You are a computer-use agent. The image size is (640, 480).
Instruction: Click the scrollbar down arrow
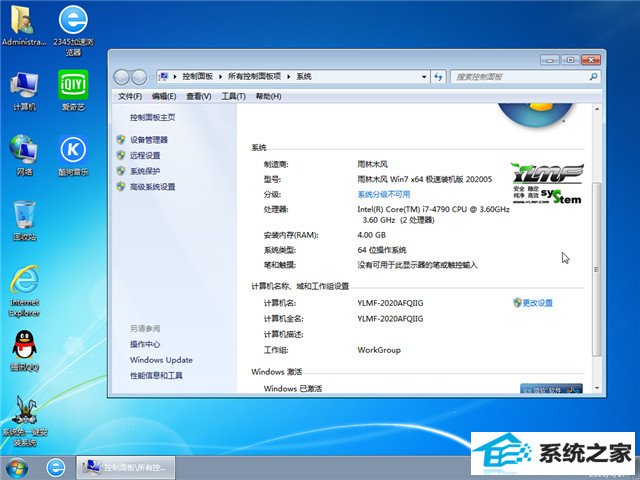pyautogui.click(x=597, y=388)
